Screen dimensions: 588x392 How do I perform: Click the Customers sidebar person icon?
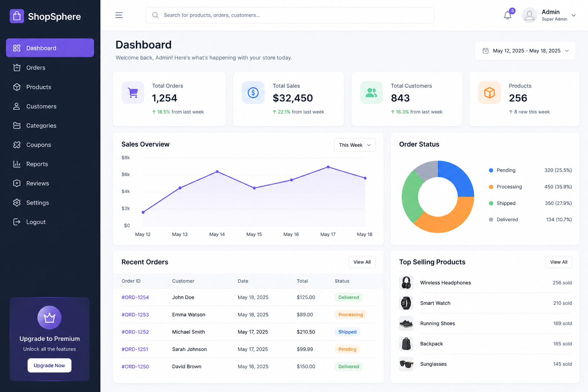[x=17, y=106]
